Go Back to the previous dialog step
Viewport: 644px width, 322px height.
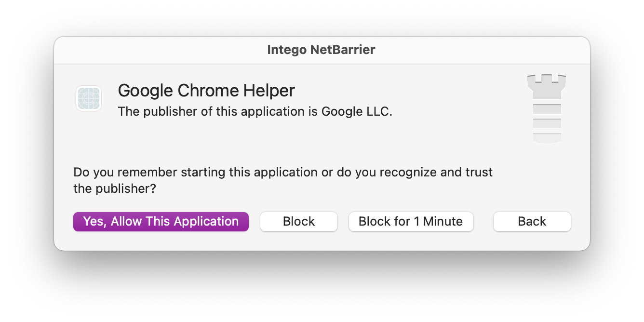[532, 222]
